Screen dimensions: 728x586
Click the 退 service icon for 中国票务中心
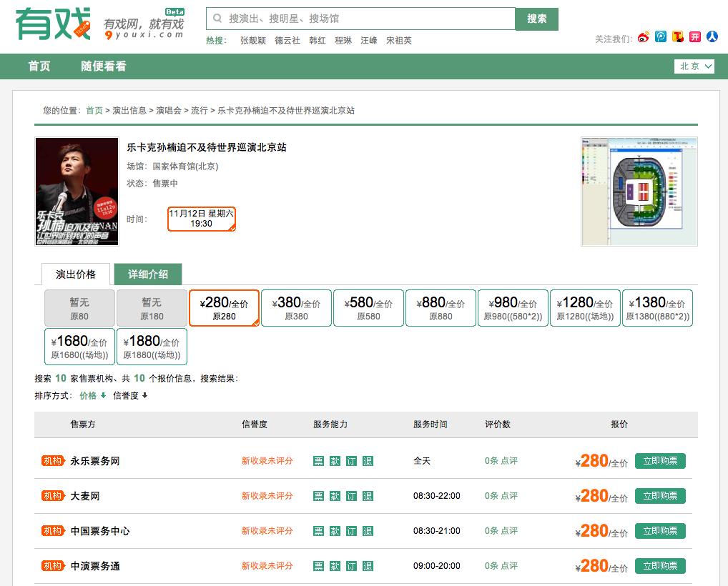coord(368,531)
